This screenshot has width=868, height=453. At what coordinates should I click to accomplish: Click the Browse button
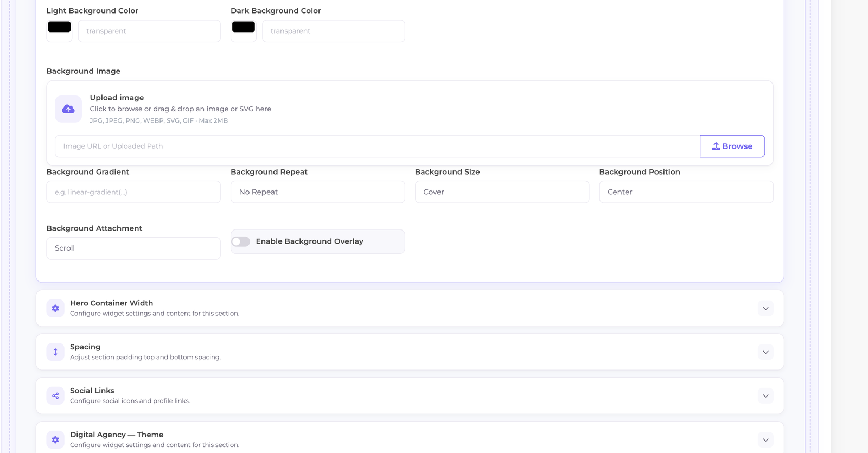pos(732,146)
